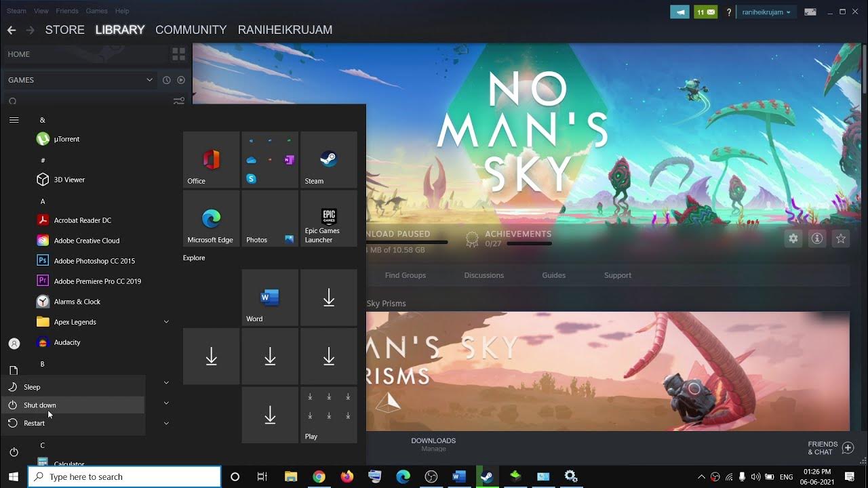
Task: Open the Start menu Power button
Action: pyautogui.click(x=14, y=452)
